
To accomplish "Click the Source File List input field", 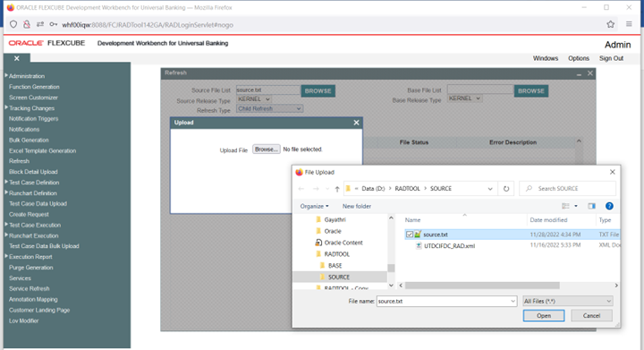I will [x=267, y=90].
